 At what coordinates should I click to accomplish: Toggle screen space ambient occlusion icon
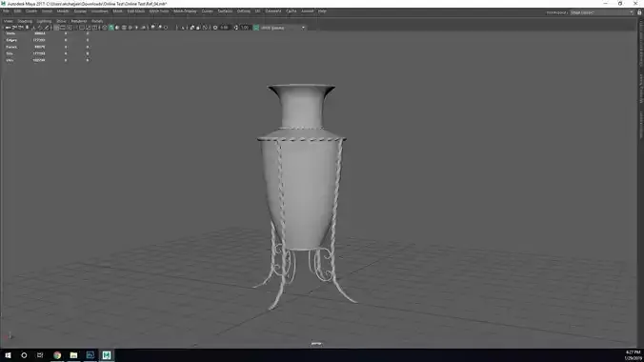153,28
